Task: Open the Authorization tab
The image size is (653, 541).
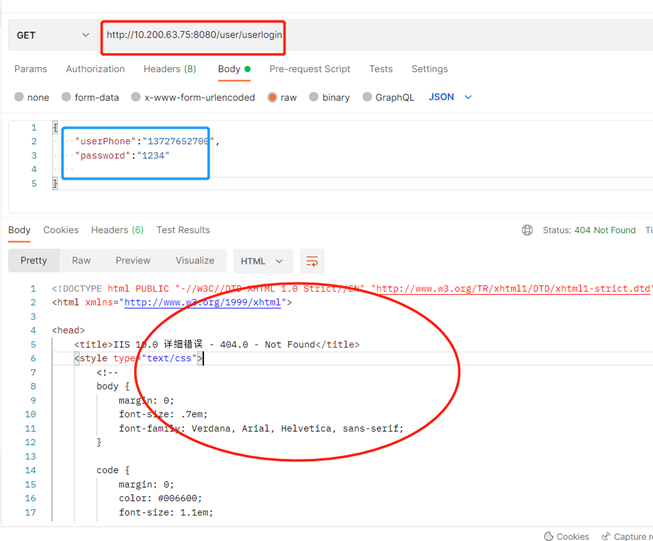Action: (x=95, y=69)
